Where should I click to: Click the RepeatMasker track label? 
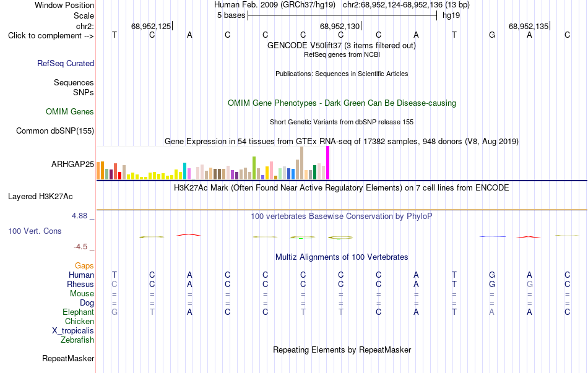coord(68,358)
